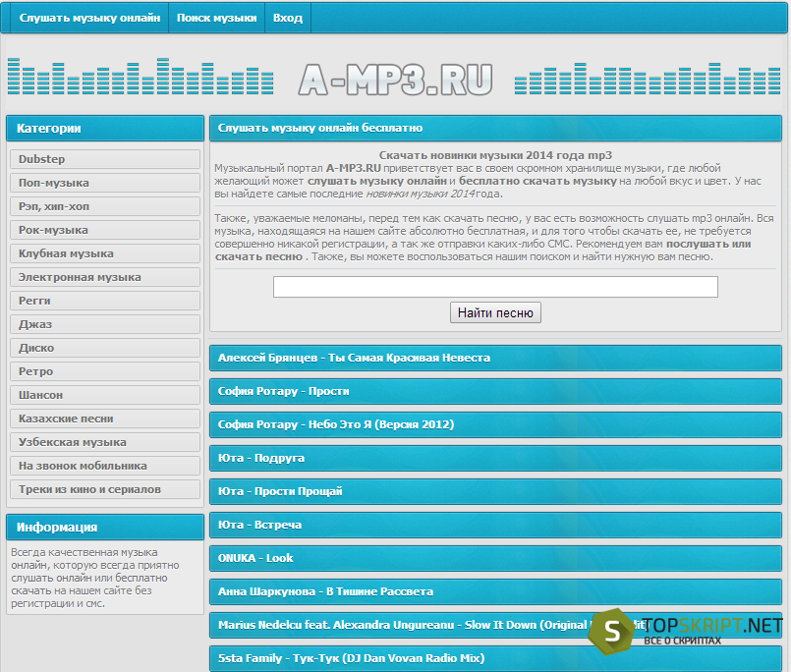Open the 'Поиск музыки' menu item
This screenshot has height=672, width=791.
point(216,18)
